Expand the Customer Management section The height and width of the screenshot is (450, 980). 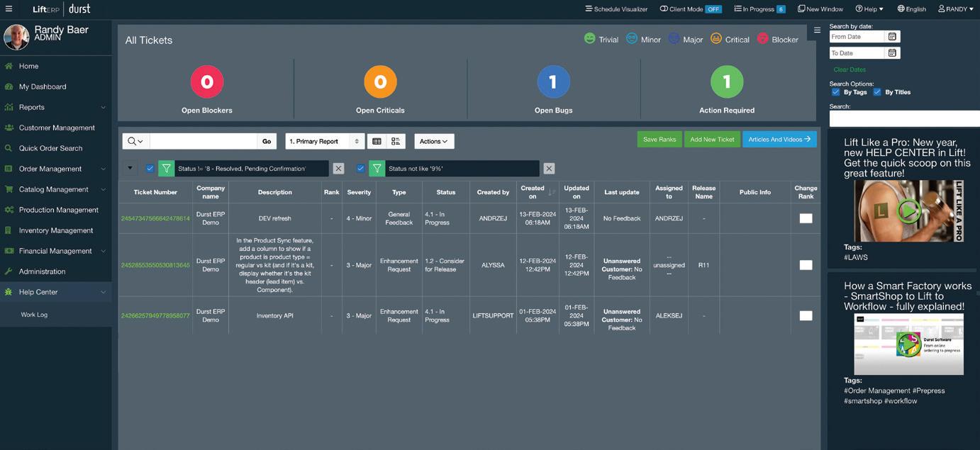[55, 128]
